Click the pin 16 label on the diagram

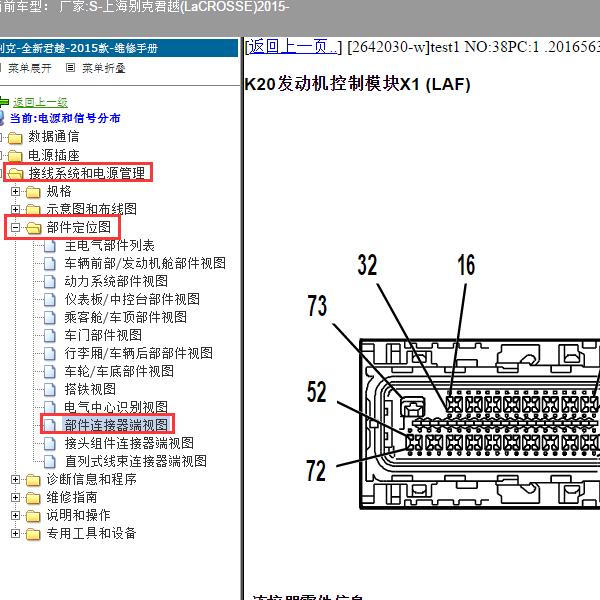tap(466, 265)
